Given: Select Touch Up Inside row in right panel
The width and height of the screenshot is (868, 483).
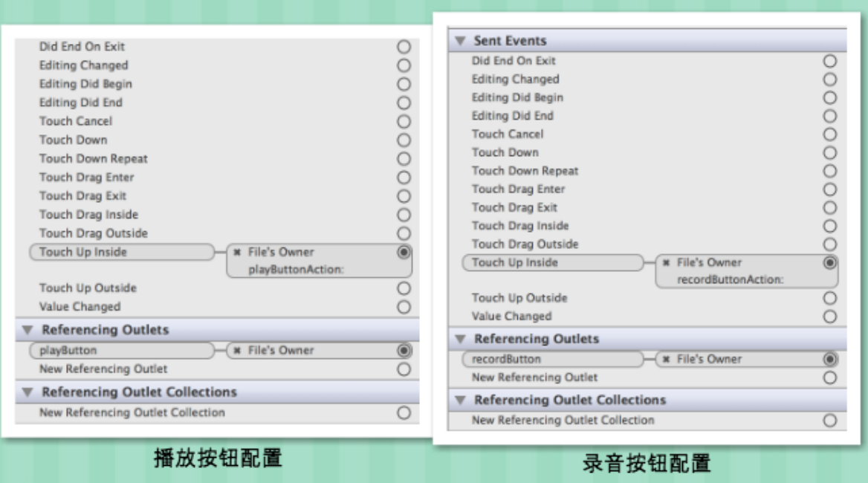Looking at the screenshot, I should tap(552, 263).
